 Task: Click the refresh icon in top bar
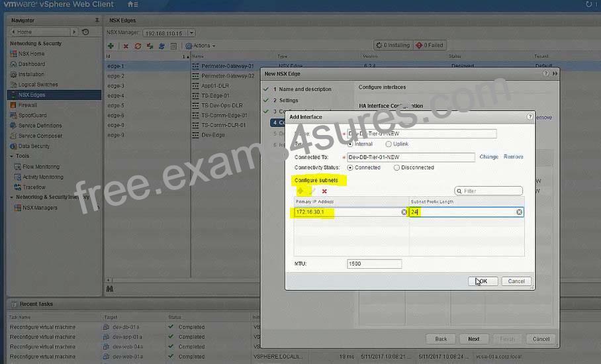point(588,4)
